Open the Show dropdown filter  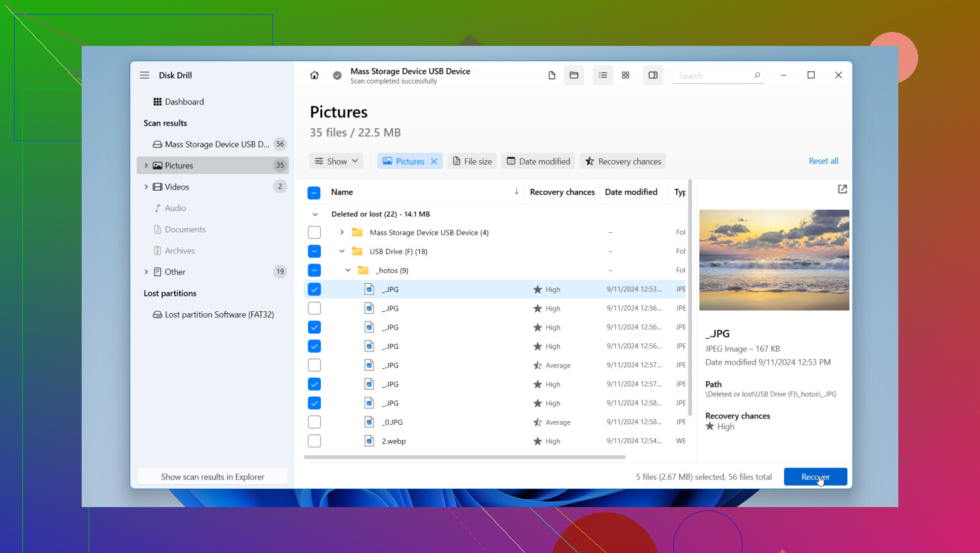(336, 161)
